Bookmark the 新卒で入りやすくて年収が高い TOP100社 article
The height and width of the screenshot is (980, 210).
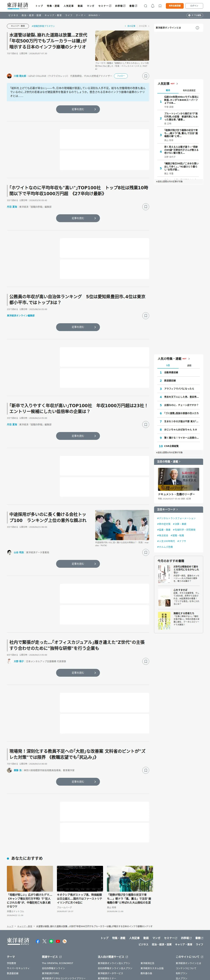pyautogui.click(x=146, y=424)
